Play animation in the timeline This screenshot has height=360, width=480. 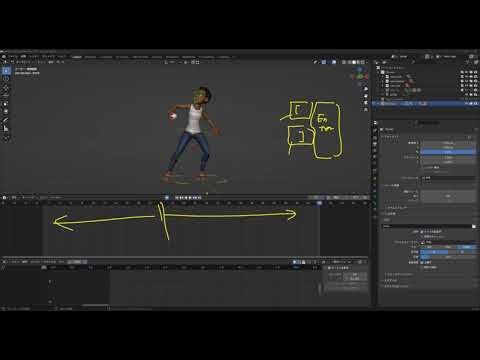click(190, 198)
